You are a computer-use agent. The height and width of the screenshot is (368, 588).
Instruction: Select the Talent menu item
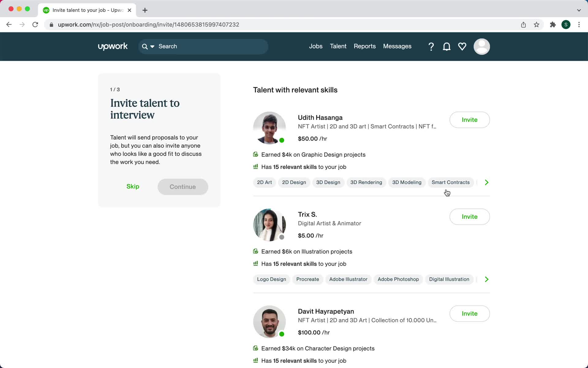pyautogui.click(x=338, y=46)
